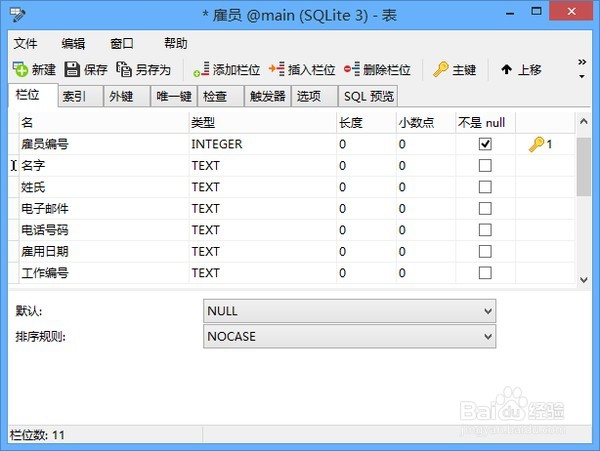This screenshot has width=600, height=451.
Task: Open the 排序规则 collation dropdown
Action: (349, 336)
